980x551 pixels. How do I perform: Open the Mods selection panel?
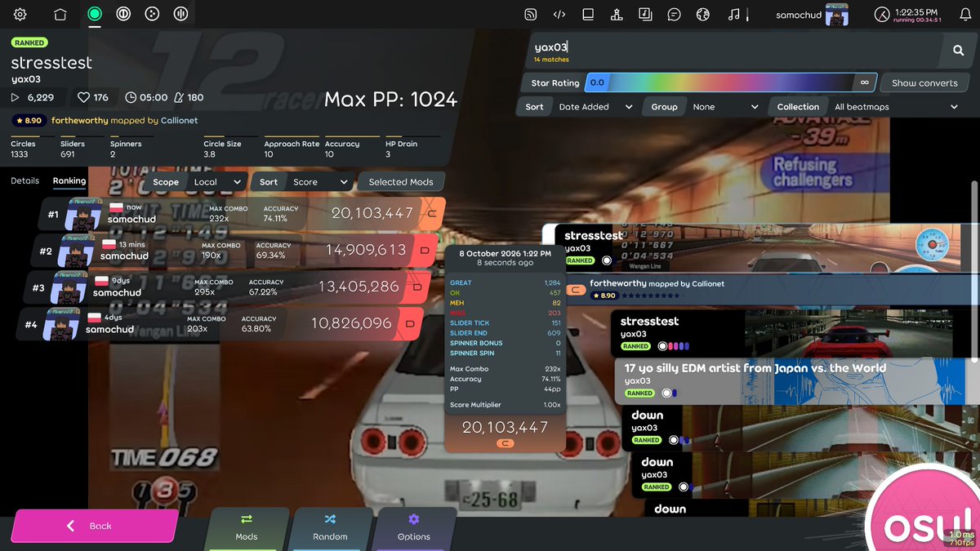coord(247,527)
